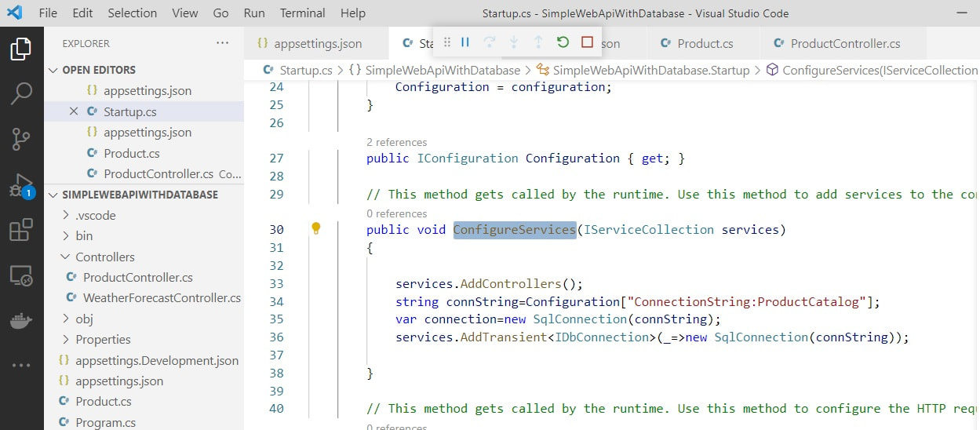Open the Selection menu

(x=133, y=13)
